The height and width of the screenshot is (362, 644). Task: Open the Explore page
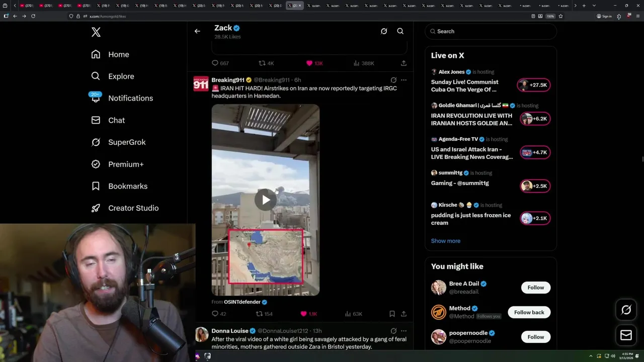[x=113, y=76]
